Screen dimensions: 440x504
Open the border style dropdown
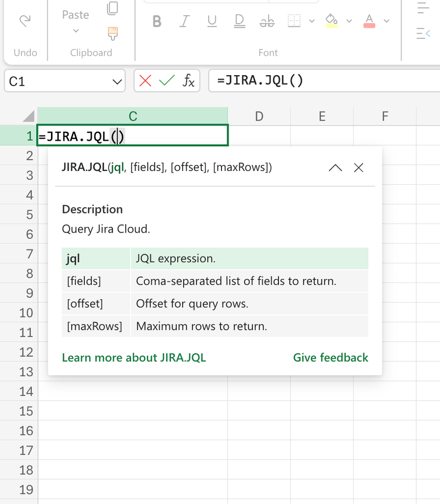click(x=311, y=21)
